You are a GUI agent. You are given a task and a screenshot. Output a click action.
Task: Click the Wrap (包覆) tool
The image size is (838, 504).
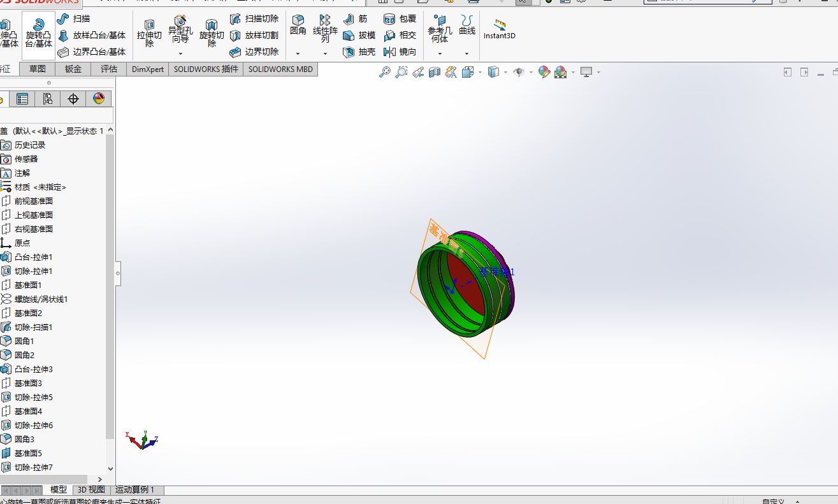pos(400,19)
